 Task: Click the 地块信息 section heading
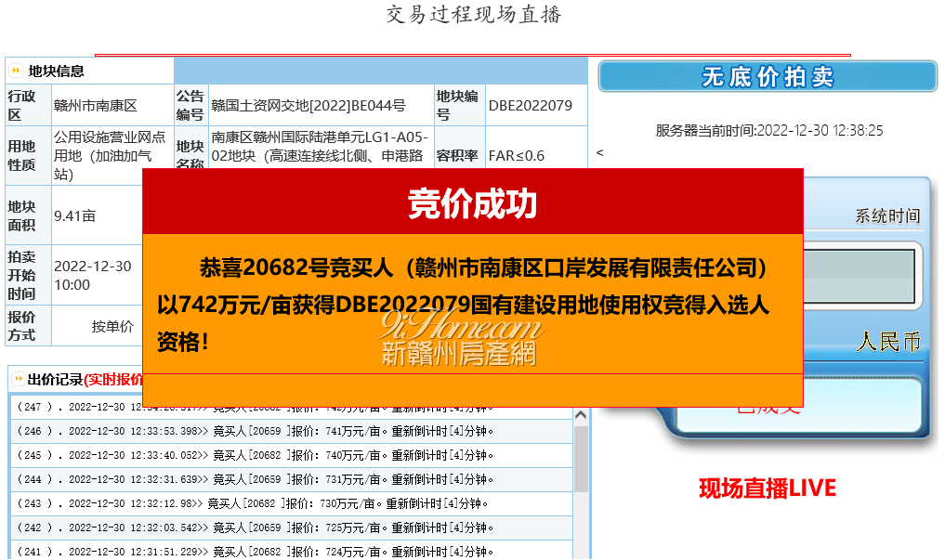tap(56, 72)
